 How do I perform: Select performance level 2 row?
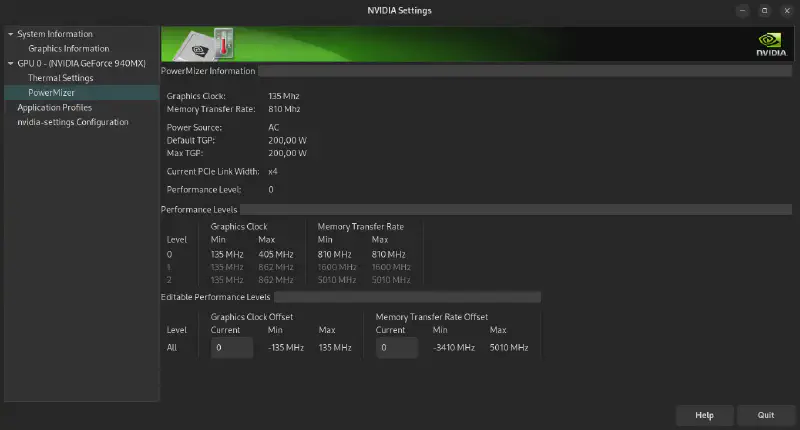point(290,280)
